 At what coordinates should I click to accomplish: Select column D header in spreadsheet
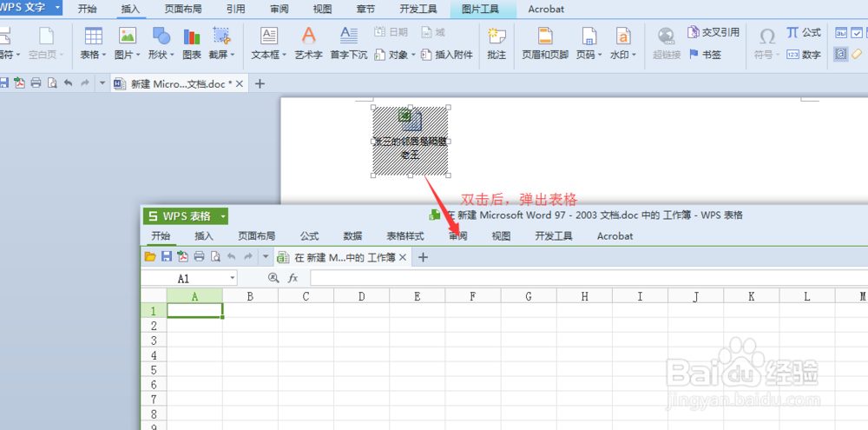(x=361, y=296)
